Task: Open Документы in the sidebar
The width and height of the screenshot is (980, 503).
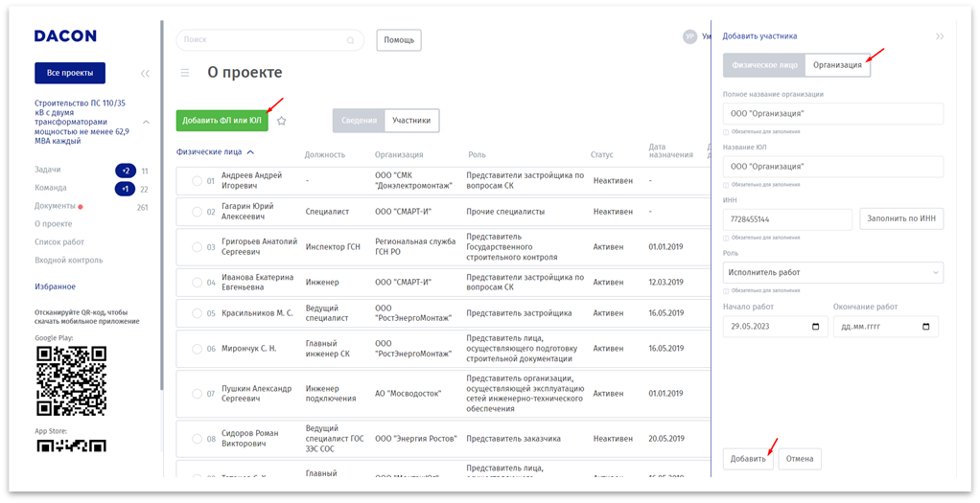Action: [55, 206]
